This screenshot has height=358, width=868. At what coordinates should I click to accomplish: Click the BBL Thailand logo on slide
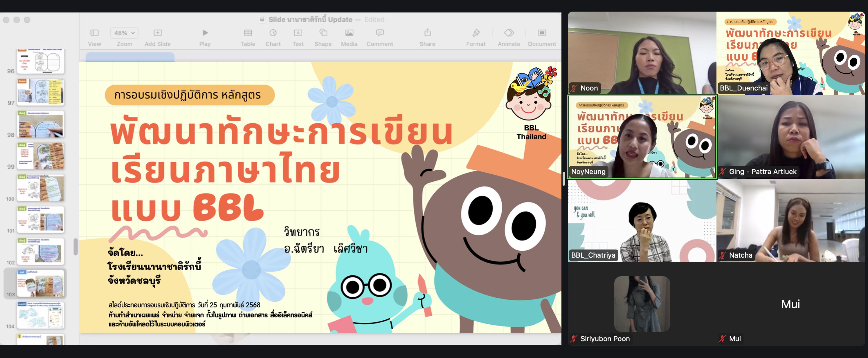pyautogui.click(x=531, y=103)
